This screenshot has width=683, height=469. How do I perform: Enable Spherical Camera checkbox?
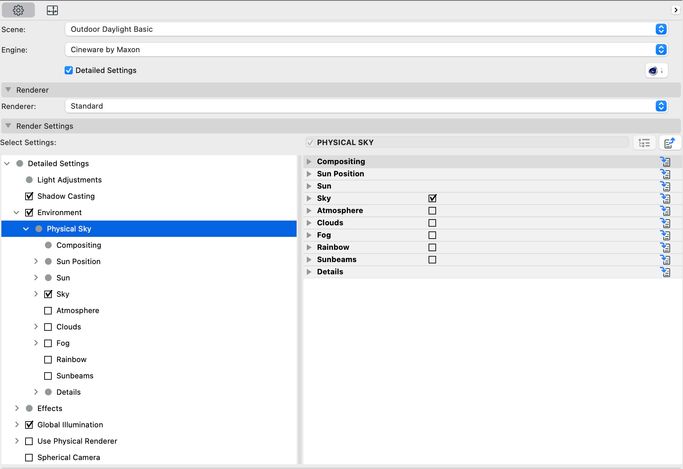[x=29, y=457]
